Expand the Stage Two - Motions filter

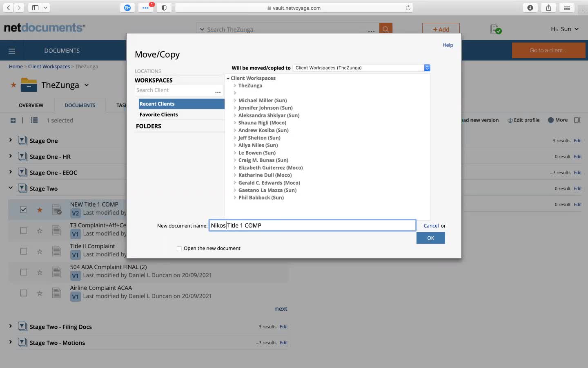tap(10, 342)
